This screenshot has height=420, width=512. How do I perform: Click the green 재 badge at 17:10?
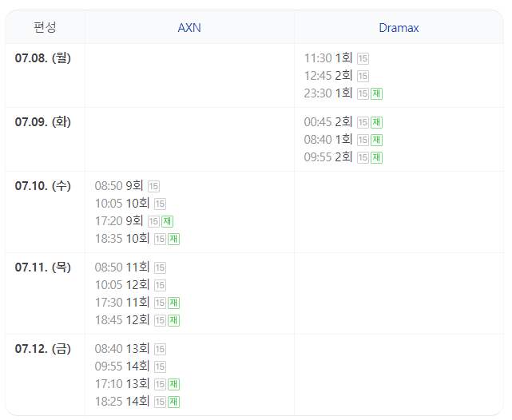click(x=173, y=385)
